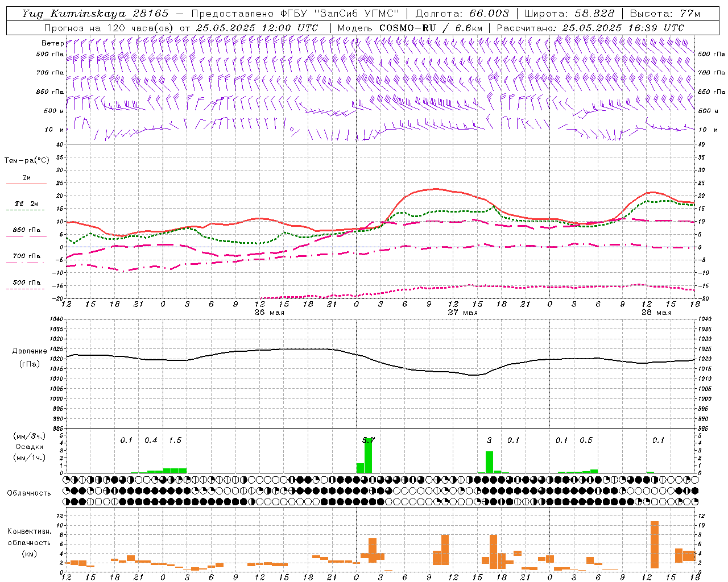Click the 27 мая date label
Viewport: 728px width, 582px height.
[463, 313]
